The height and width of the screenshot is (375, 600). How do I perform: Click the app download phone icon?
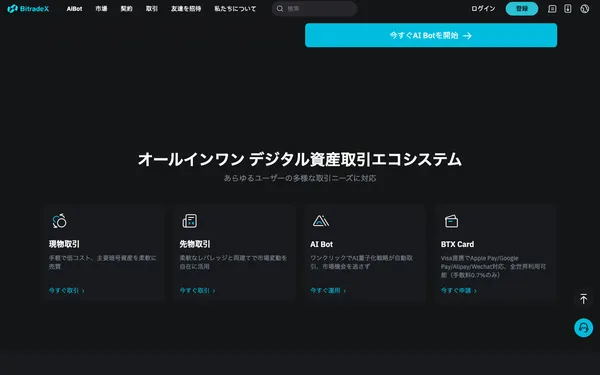tap(567, 8)
